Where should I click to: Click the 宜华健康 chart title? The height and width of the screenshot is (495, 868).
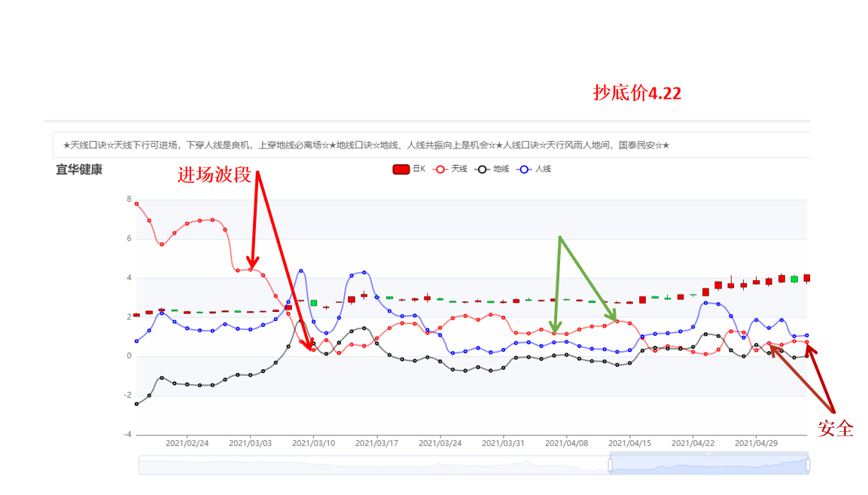pyautogui.click(x=79, y=170)
